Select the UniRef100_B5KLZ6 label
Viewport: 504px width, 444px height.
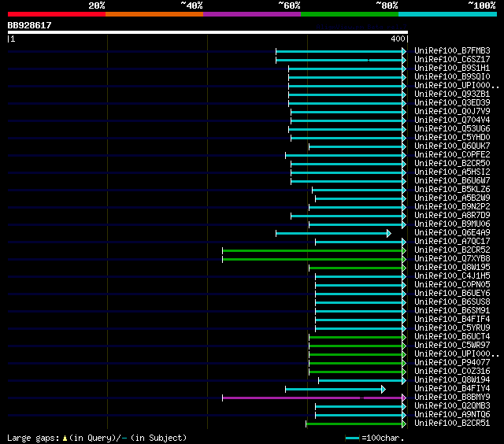click(x=452, y=190)
